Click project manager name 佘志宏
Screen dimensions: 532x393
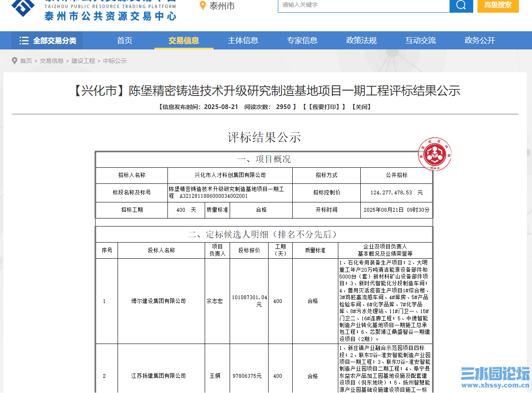pos(214,301)
